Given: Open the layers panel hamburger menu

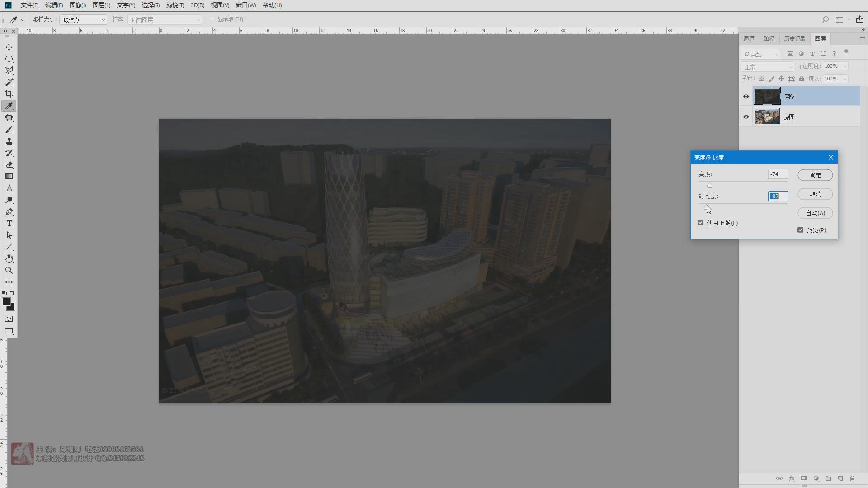Looking at the screenshot, I should pyautogui.click(x=862, y=39).
